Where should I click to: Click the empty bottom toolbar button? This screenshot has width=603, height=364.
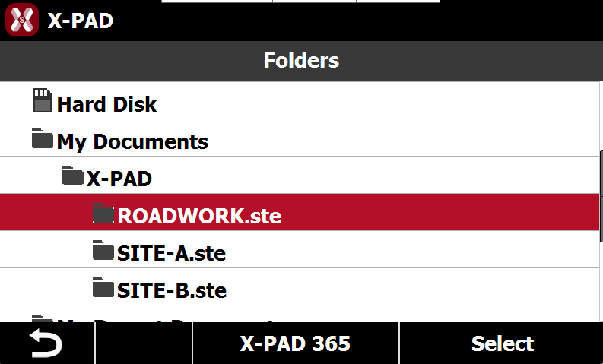(144, 343)
